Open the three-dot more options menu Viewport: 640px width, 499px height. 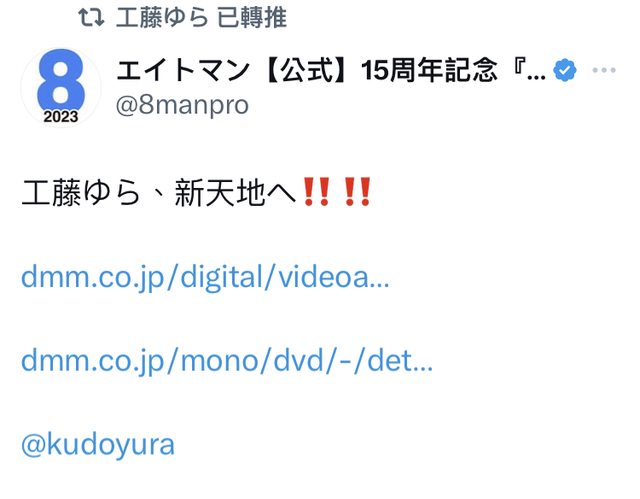coord(604,70)
